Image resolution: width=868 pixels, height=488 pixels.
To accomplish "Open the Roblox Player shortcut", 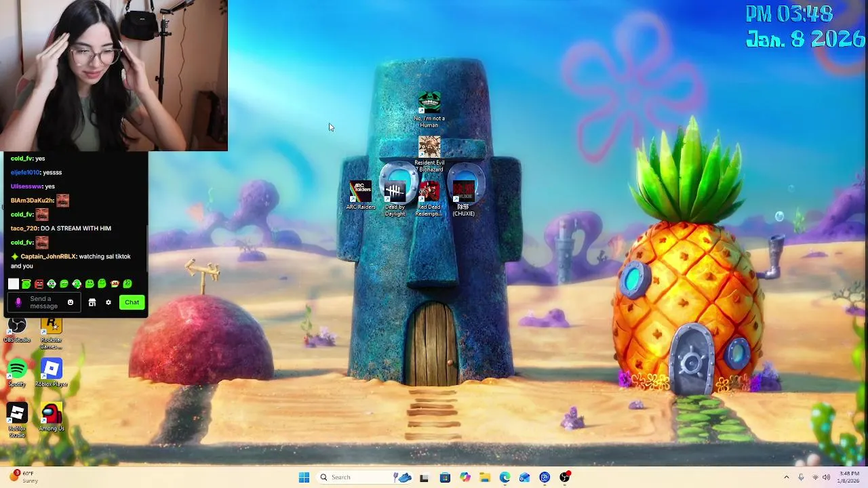I will [x=51, y=373].
